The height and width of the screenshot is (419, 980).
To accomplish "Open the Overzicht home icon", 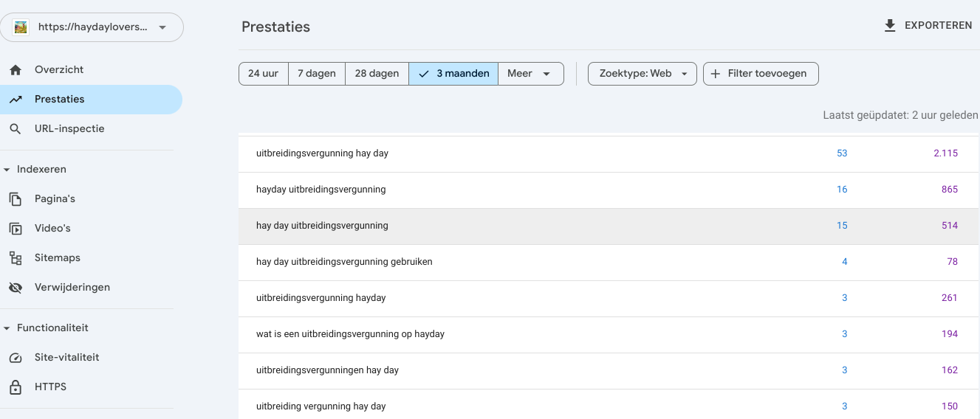I will pyautogui.click(x=16, y=70).
